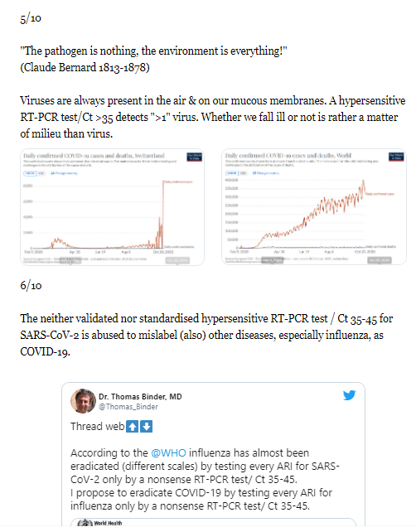416x532 pixels.
Task: Open Change country on Switzerland chart
Action: 64,173
